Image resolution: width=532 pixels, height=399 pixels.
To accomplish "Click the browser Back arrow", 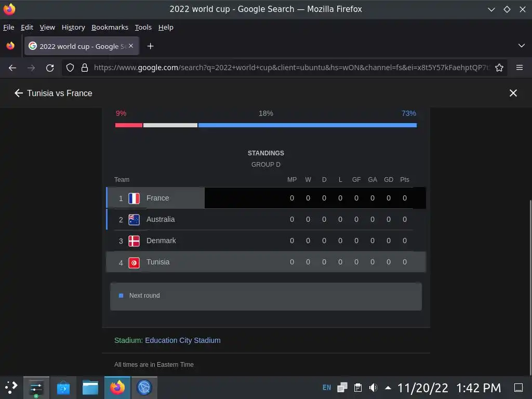I will pyautogui.click(x=12, y=68).
